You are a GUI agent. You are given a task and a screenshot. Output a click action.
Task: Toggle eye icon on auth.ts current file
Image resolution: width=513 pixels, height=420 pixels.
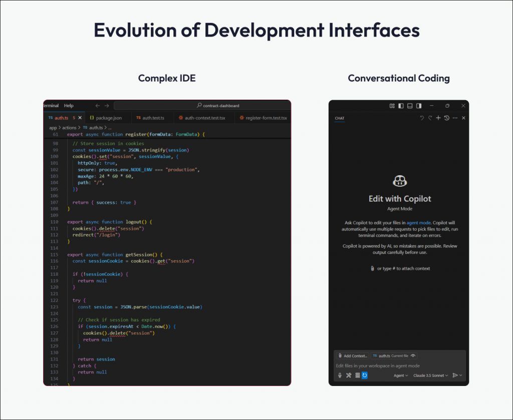(413, 355)
